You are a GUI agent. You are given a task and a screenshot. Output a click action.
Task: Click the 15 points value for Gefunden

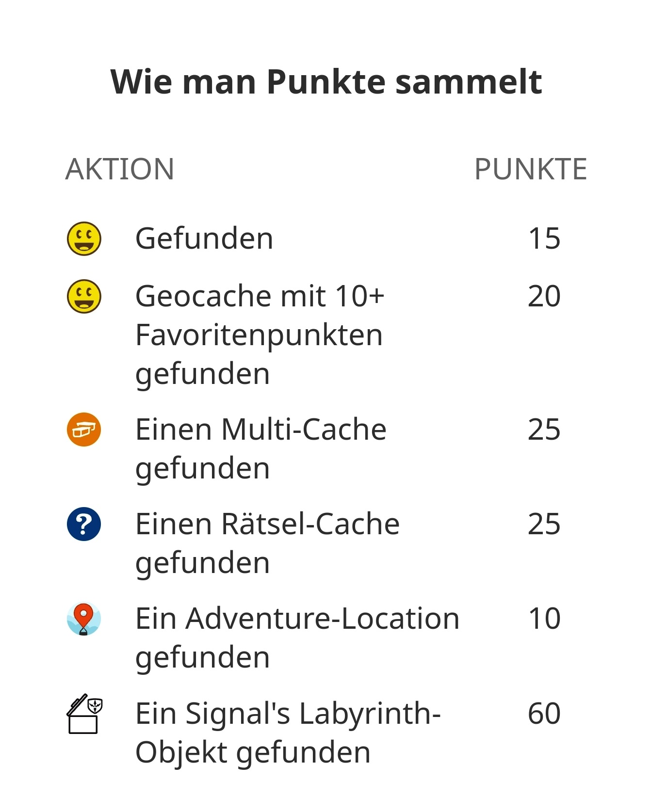point(544,239)
